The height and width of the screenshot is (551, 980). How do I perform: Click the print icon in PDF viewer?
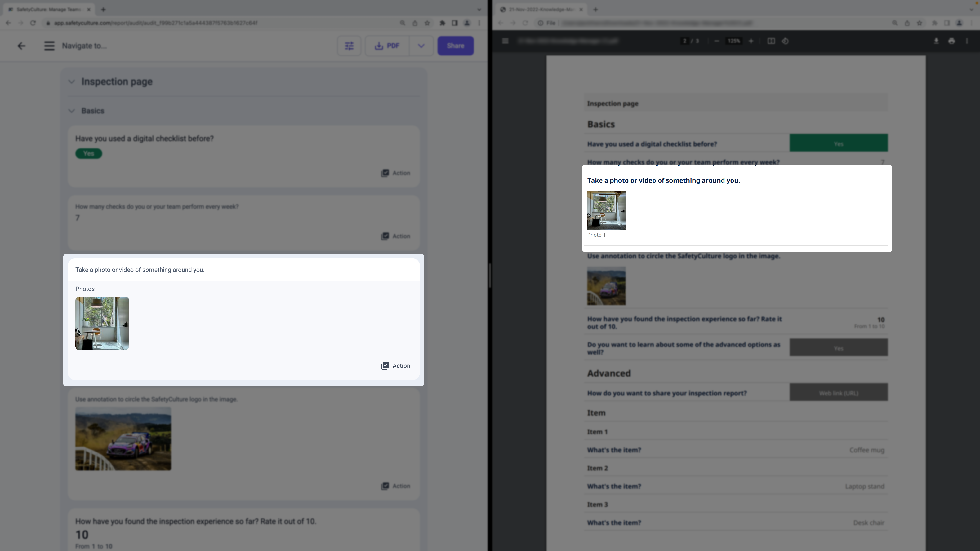(951, 41)
